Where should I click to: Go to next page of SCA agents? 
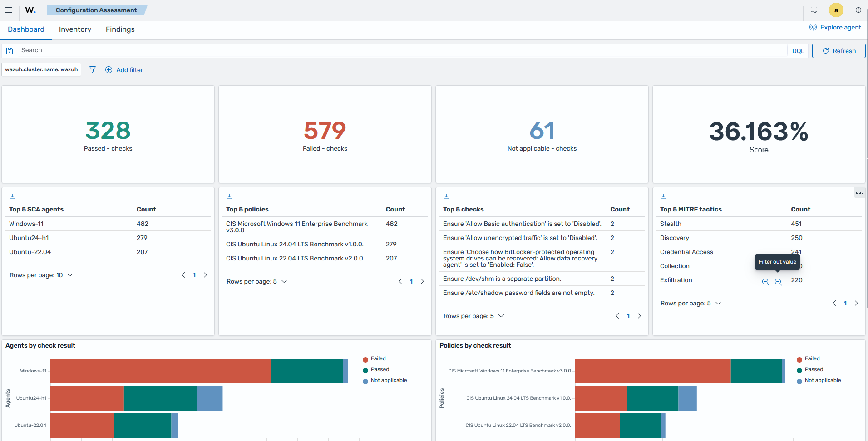pos(205,275)
